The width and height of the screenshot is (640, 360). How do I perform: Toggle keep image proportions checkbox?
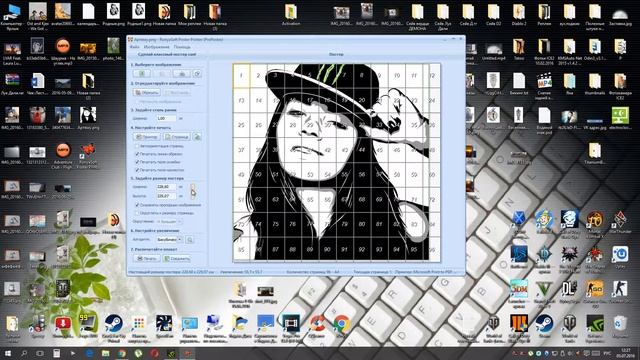[137, 205]
